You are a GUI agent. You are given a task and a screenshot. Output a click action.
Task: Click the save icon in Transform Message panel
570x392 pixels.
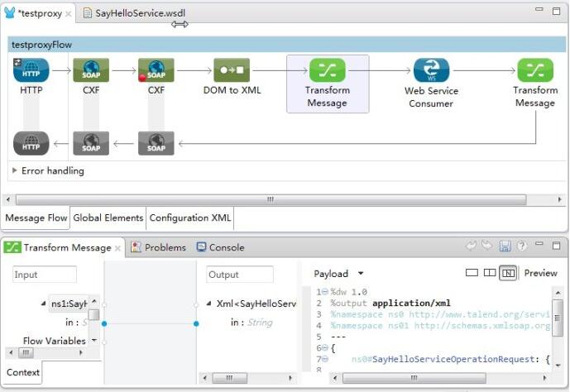[505, 246]
